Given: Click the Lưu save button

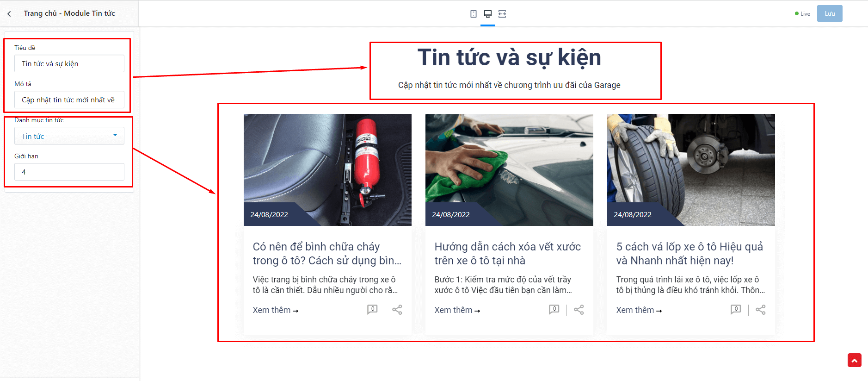Looking at the screenshot, I should 830,13.
